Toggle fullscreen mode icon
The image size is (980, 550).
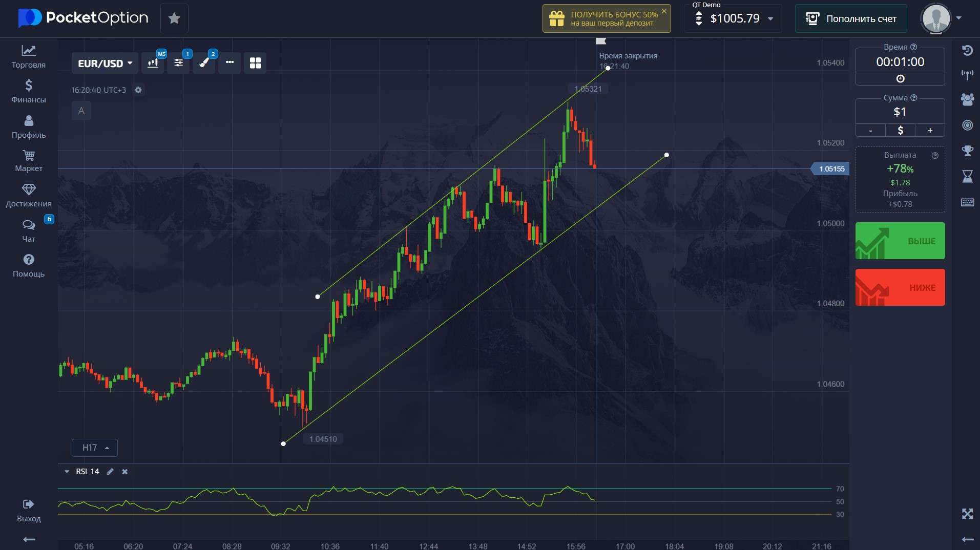click(967, 514)
